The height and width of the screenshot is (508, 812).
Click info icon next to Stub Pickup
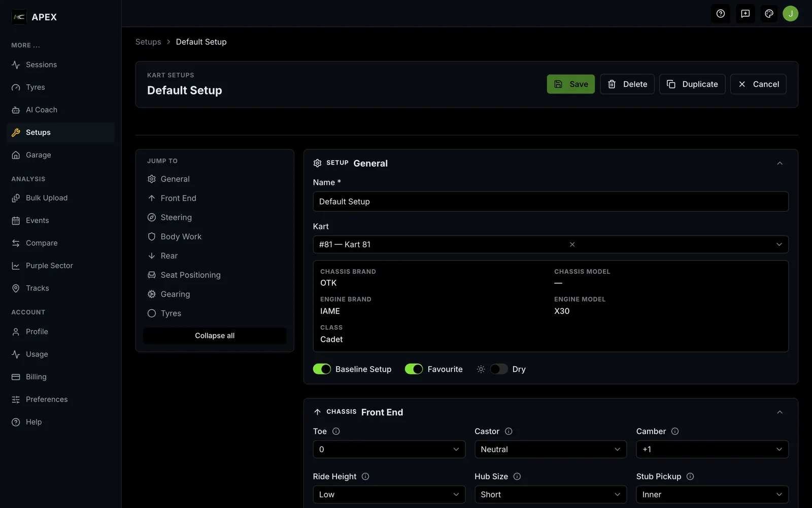pos(690,477)
